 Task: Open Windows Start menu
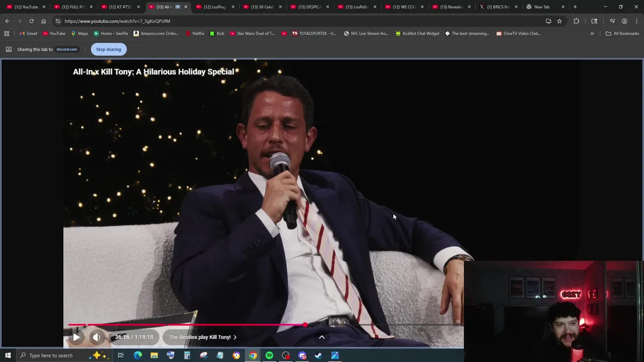[x=8, y=355]
